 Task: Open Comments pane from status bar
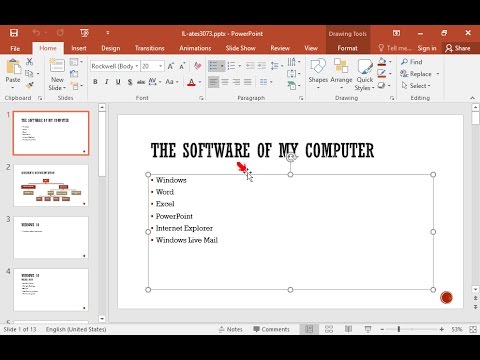[x=271, y=329]
